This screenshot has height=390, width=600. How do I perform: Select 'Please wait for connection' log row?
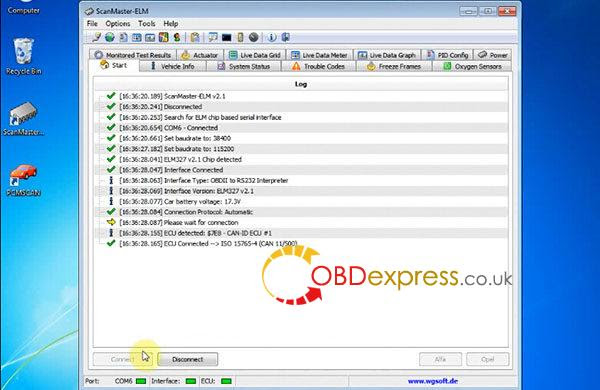(x=301, y=222)
